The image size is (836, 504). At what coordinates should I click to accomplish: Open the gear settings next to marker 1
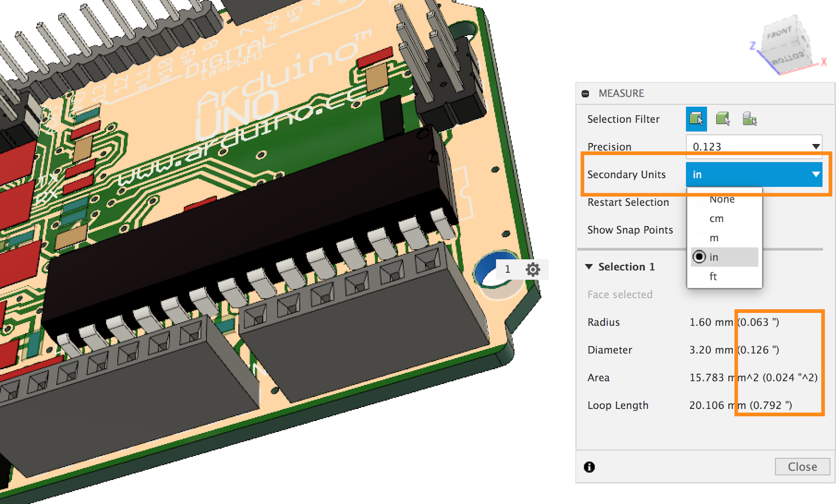click(532, 269)
